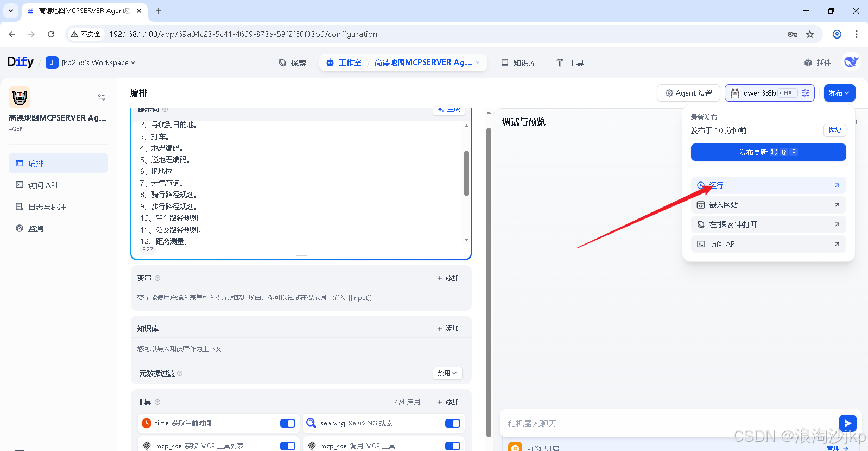Reload the browser page
The image size is (868, 451).
(x=51, y=34)
